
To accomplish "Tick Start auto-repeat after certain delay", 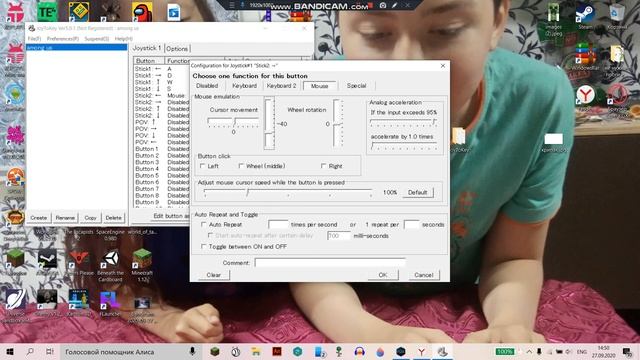I will tap(210, 236).
